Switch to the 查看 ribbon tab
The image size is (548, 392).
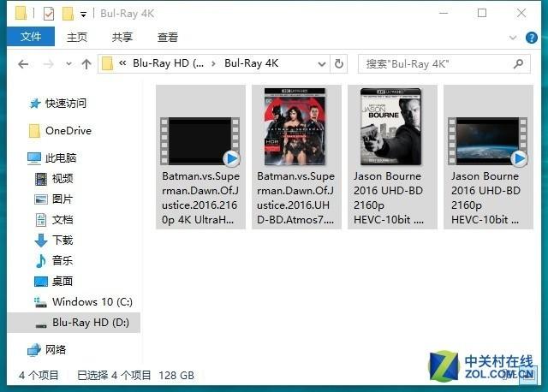click(168, 37)
